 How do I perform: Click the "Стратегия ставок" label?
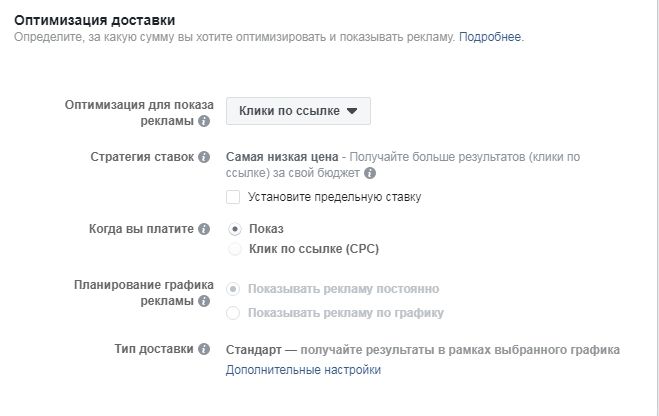pyautogui.click(x=141, y=157)
